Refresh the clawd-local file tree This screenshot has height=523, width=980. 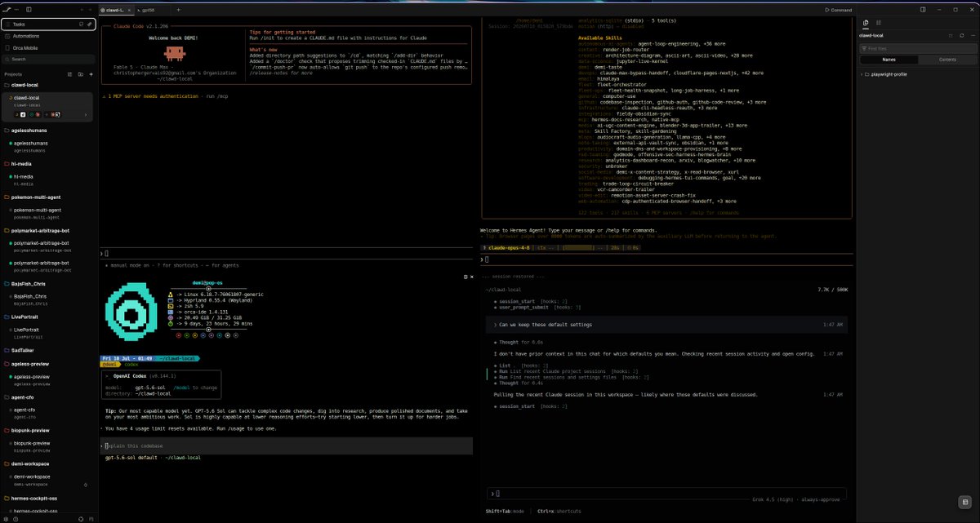961,36
